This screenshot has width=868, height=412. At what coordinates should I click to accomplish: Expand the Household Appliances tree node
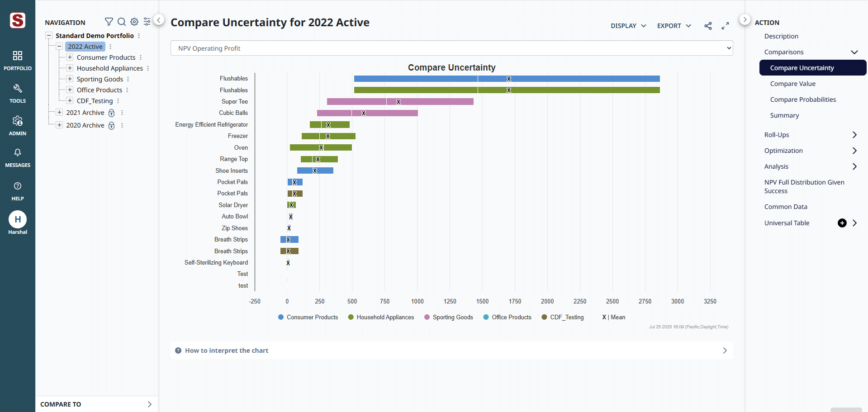70,68
